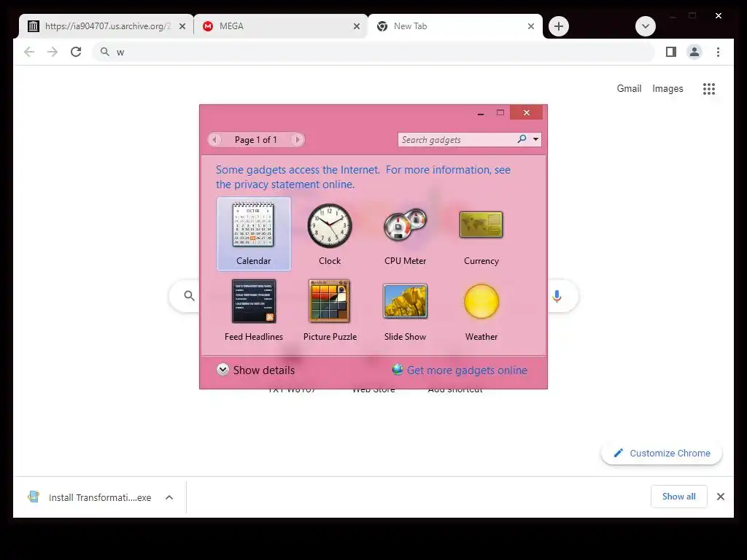Viewport: 747px width, 560px height.
Task: Open the Chrome profile icon
Action: pyautogui.click(x=694, y=52)
